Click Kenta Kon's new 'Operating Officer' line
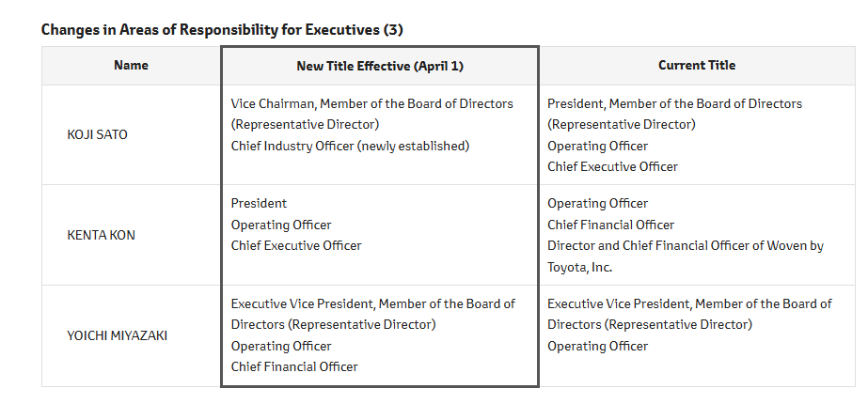Viewport: 868px width, 404px height. click(x=281, y=225)
